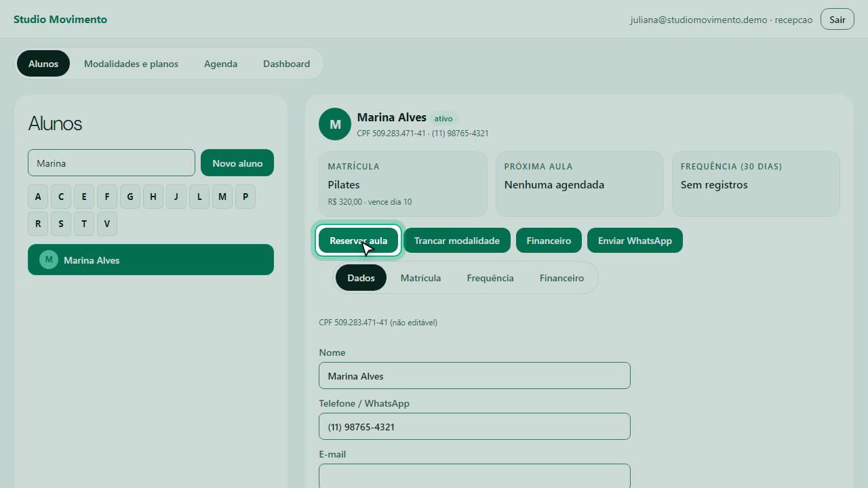Filter students by letter J
Screen dimensions: 868x488
point(176,197)
